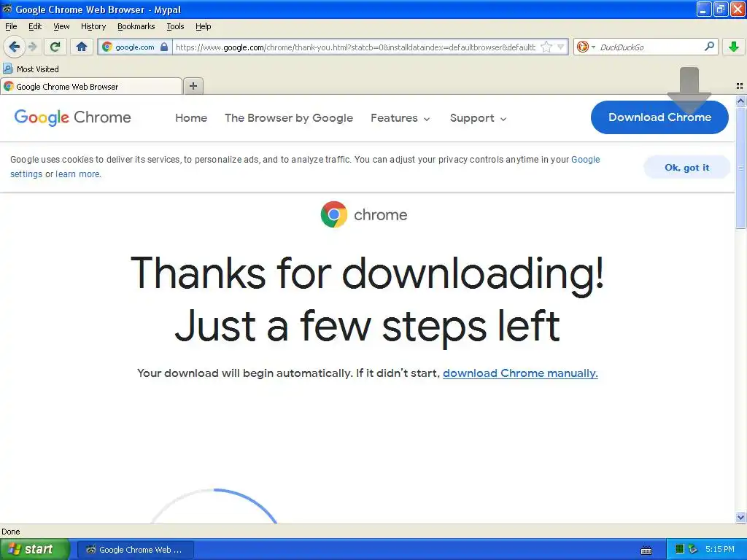
Task: Open the DuckDuckGo search engine selector
Action: click(585, 47)
